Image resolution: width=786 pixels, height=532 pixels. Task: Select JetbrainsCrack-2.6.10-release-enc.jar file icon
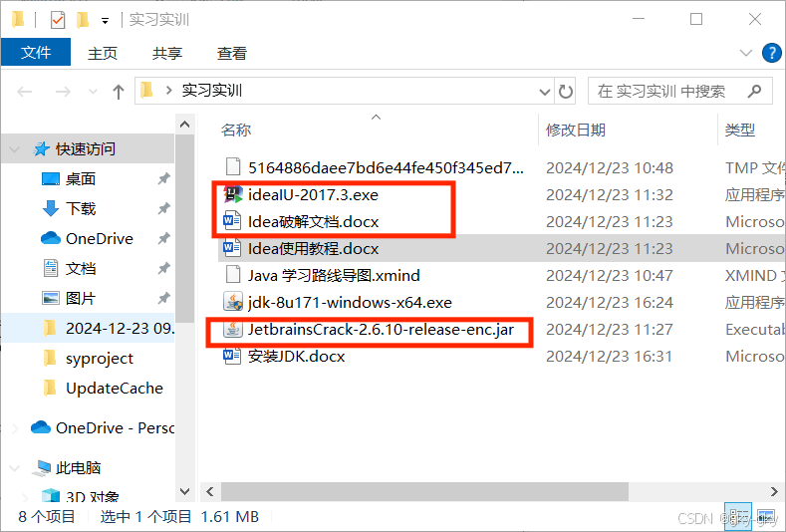click(232, 330)
